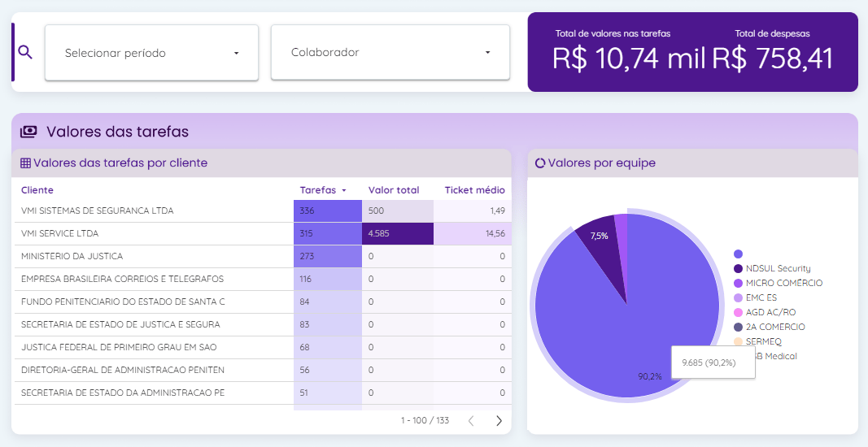Select MICRO COMÉRCIO legend entry

[x=783, y=283]
